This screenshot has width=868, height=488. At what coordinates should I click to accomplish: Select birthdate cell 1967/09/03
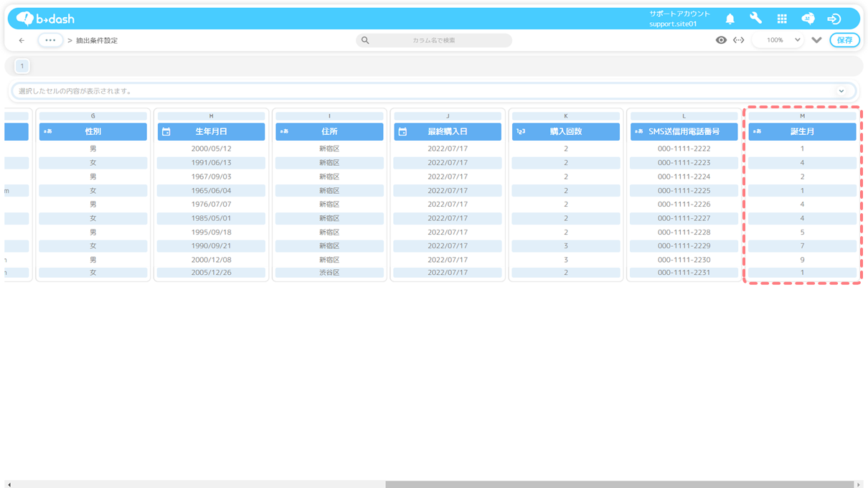click(211, 177)
